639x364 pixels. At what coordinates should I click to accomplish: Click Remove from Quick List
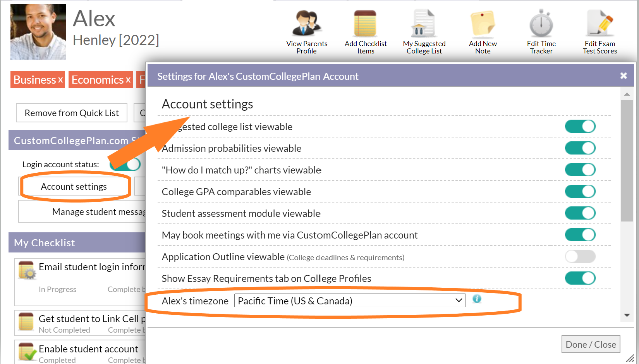click(71, 113)
